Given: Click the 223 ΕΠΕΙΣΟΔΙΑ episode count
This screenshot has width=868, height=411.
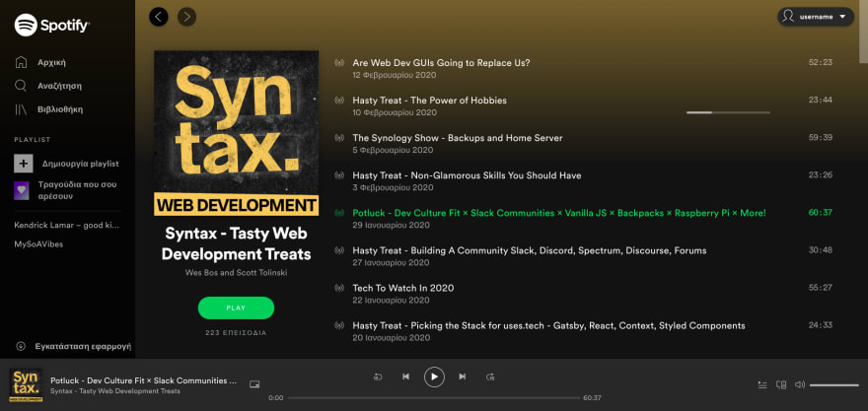Looking at the screenshot, I should click(236, 333).
